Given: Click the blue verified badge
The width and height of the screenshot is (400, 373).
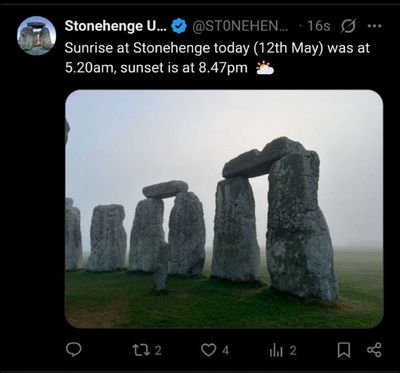Looking at the screenshot, I should click(179, 26).
